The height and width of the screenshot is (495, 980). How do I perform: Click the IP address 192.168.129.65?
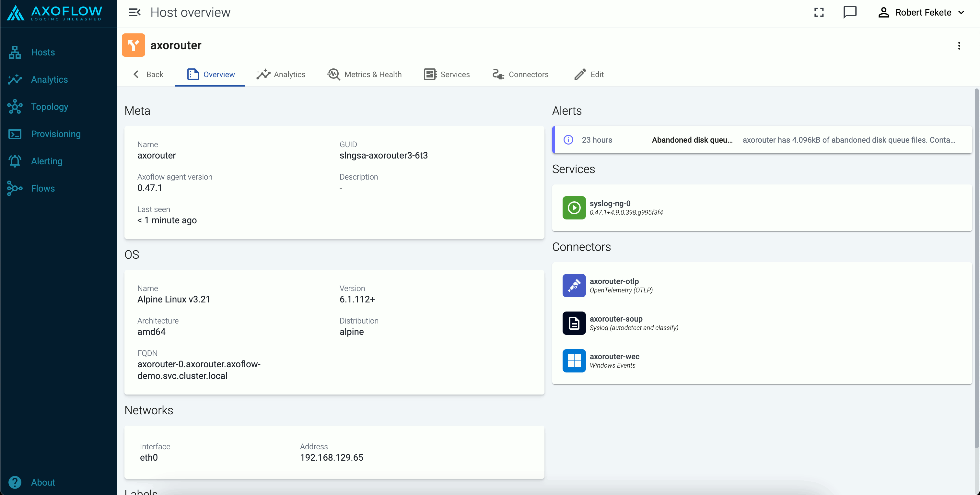[331, 457]
